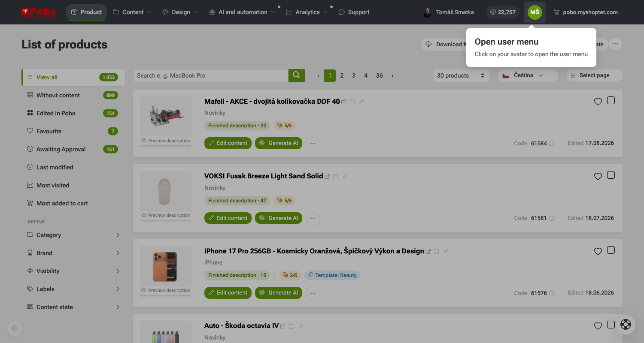Open Škoda octavia IV external link icon
The image size is (644, 343).
tap(283, 326)
